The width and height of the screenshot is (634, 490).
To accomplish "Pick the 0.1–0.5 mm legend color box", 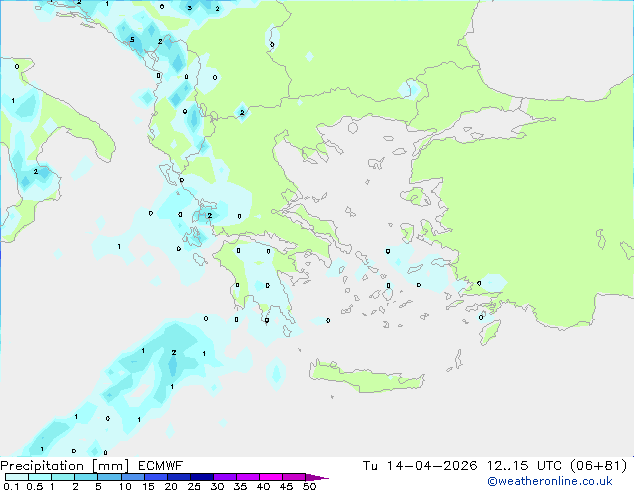I will (17, 477).
